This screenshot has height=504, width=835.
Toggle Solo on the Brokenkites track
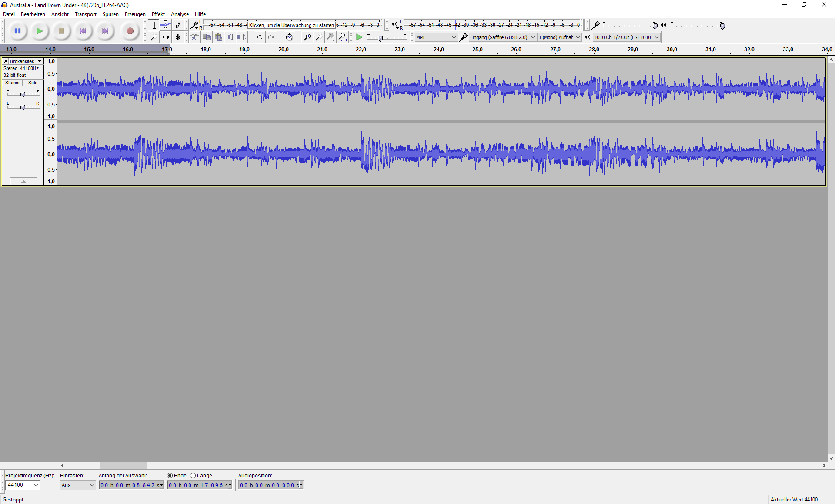pos(33,83)
